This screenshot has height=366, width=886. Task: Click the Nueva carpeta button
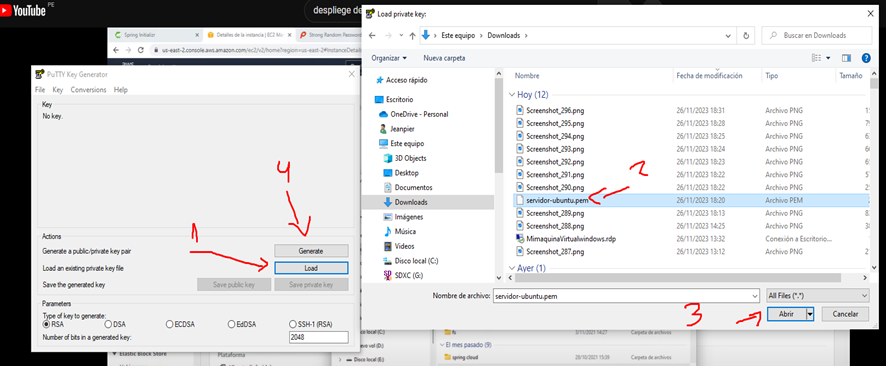[x=444, y=58]
